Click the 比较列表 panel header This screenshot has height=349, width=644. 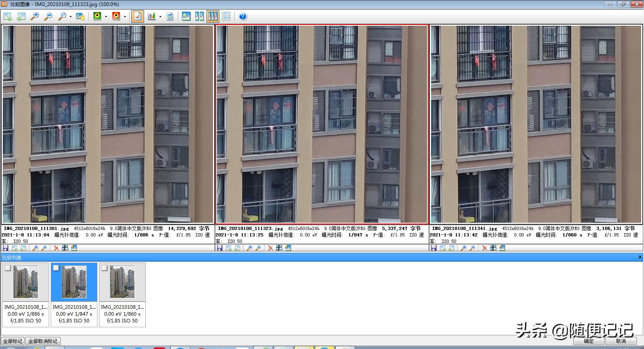pos(322,257)
